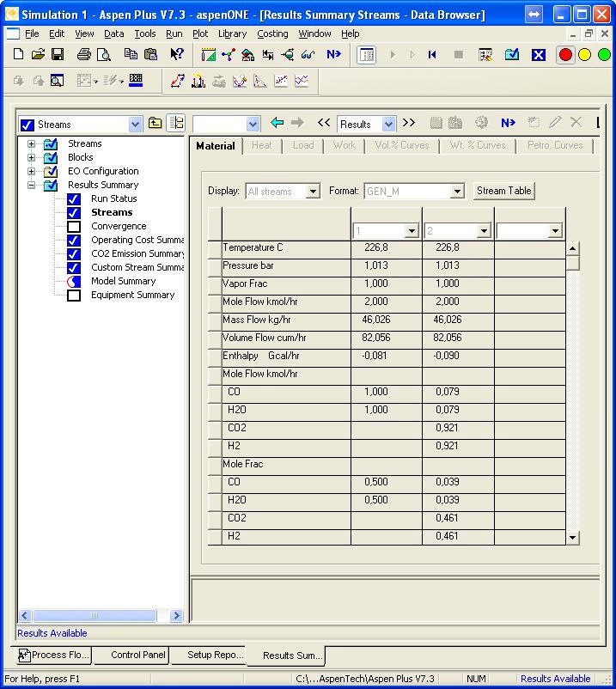616x689 pixels.
Task: Open the Format GEN_M dropdown
Action: click(457, 192)
